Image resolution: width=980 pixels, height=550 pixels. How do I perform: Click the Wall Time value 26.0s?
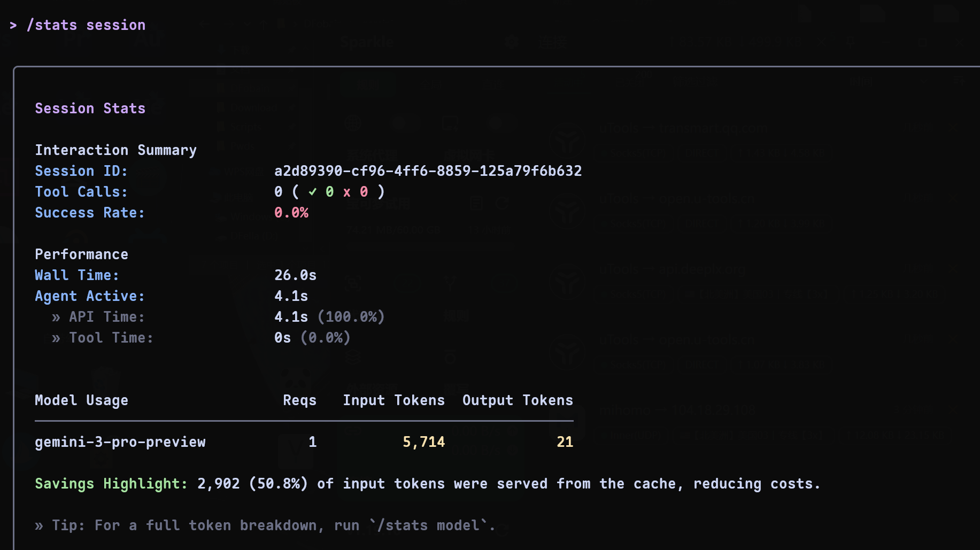point(296,275)
